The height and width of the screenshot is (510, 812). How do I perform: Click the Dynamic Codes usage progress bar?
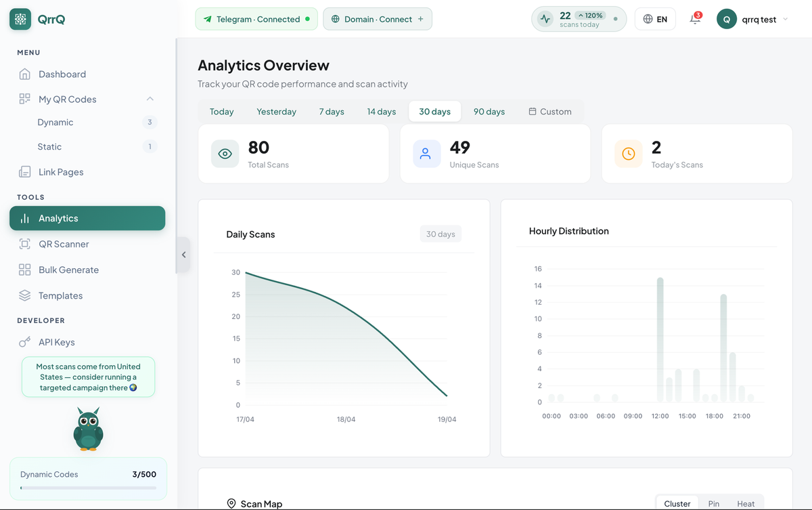[88, 488]
